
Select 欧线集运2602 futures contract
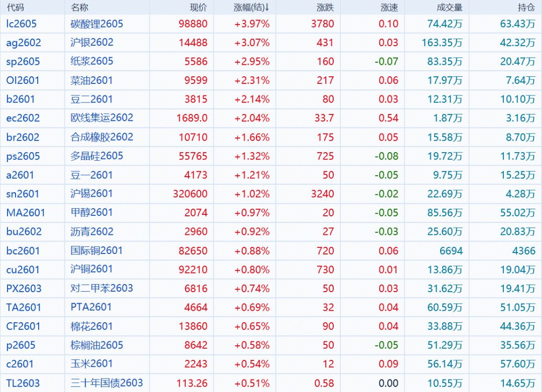(x=102, y=118)
